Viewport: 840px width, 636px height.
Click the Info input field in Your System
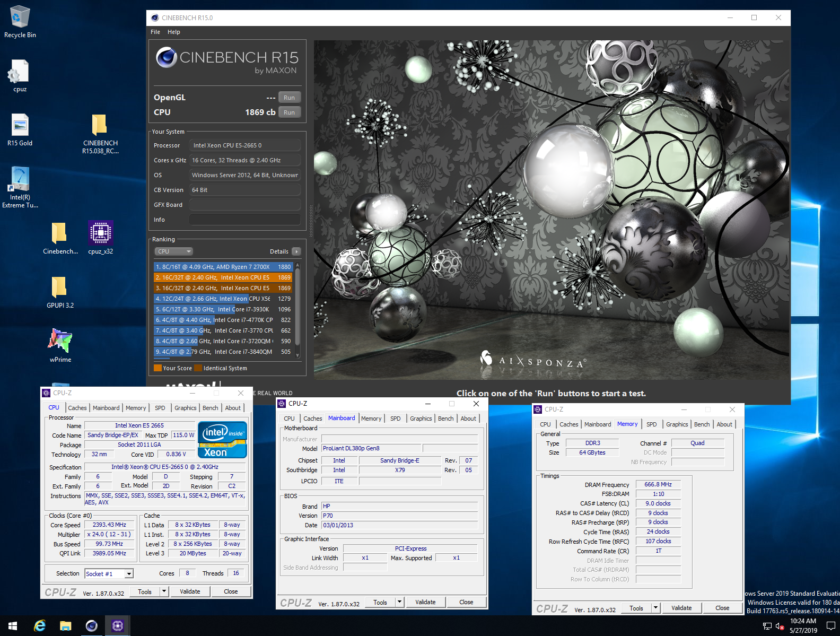pos(245,220)
